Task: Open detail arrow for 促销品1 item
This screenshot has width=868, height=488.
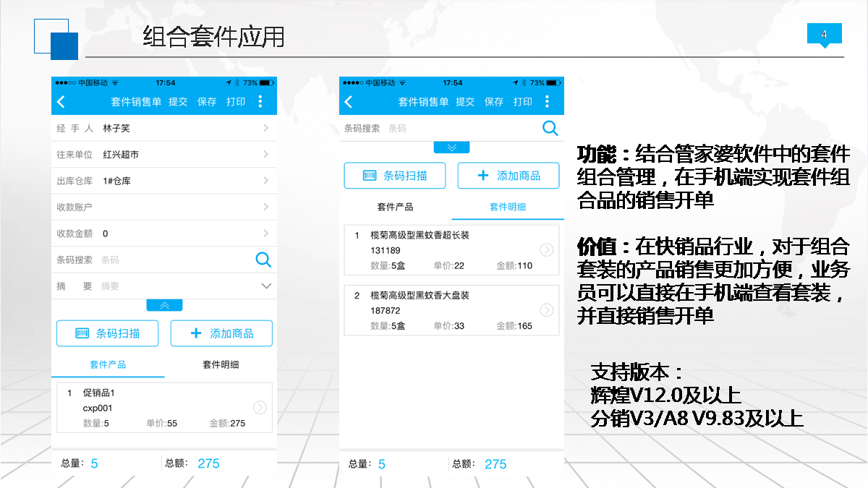Action: click(260, 408)
